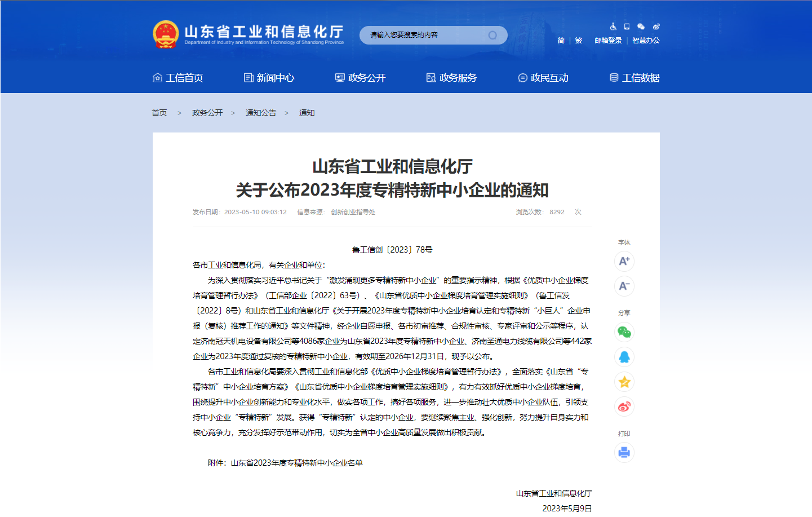Viewport: 812px width, 517px height.
Task: Decrease font size with the A- button
Action: pos(624,286)
